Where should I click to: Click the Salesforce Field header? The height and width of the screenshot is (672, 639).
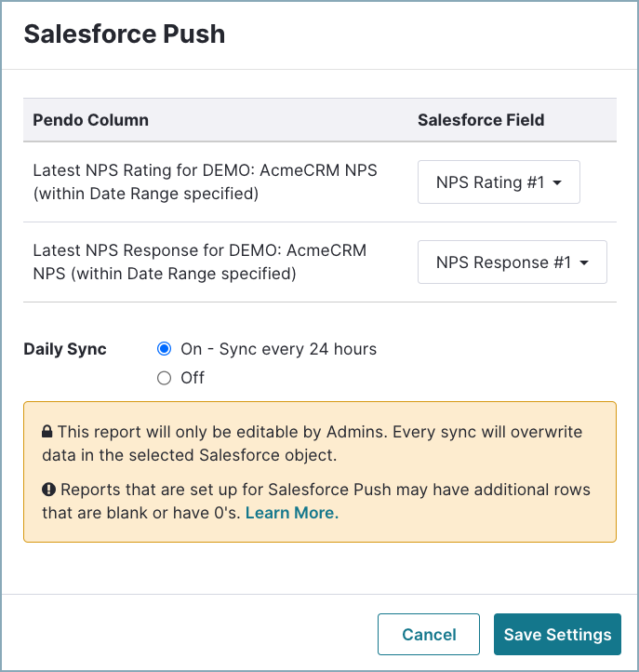click(481, 120)
